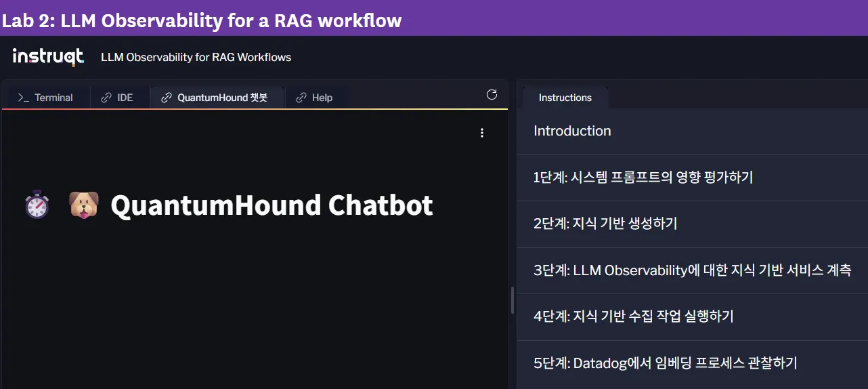Click the refresh icon above chatbot

[492, 95]
